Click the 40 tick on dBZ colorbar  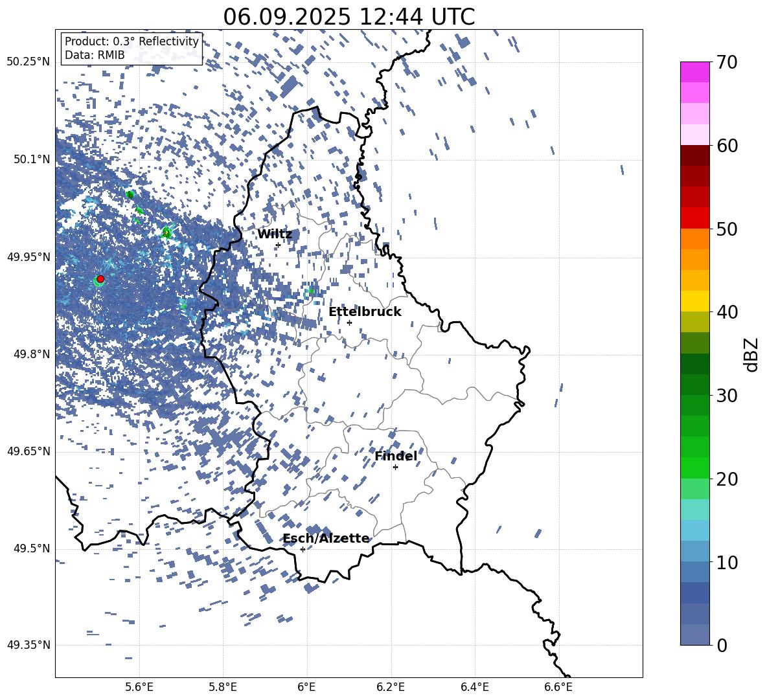pos(726,312)
